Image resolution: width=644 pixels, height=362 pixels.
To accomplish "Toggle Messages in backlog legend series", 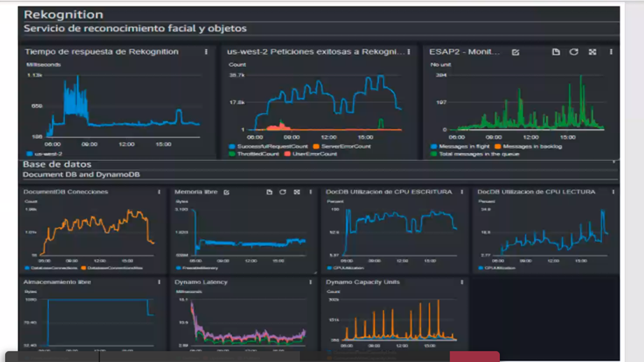I will 528,146.
